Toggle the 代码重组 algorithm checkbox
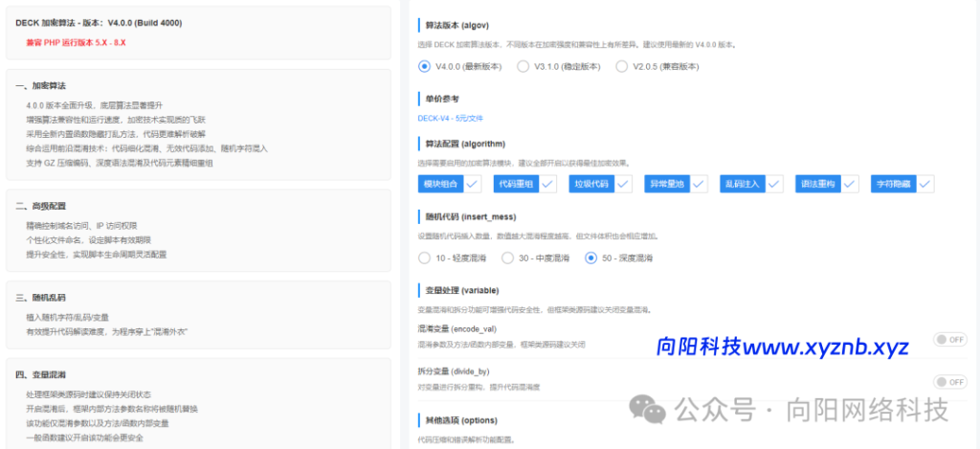The width and height of the screenshot is (980, 449). (524, 184)
